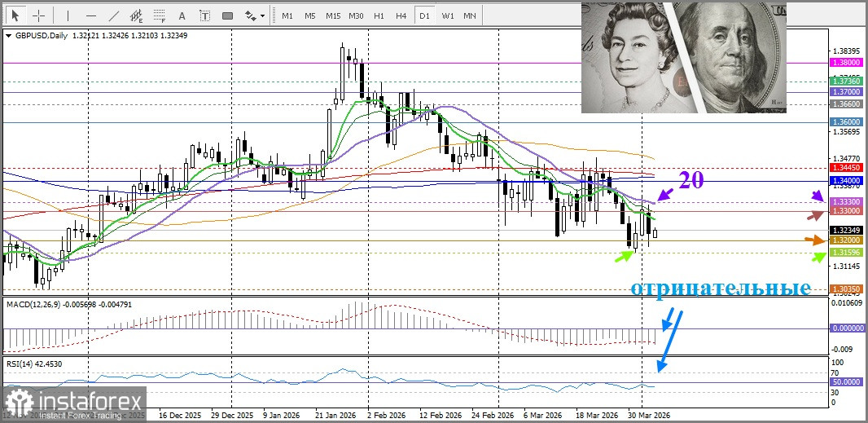Click the RSI 50.0000 level label

[x=846, y=382]
